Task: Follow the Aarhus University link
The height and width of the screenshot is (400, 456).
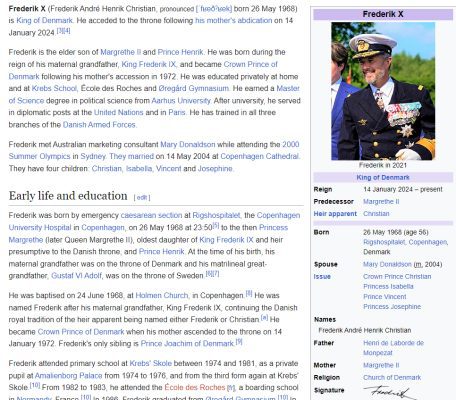Action: tap(181, 101)
